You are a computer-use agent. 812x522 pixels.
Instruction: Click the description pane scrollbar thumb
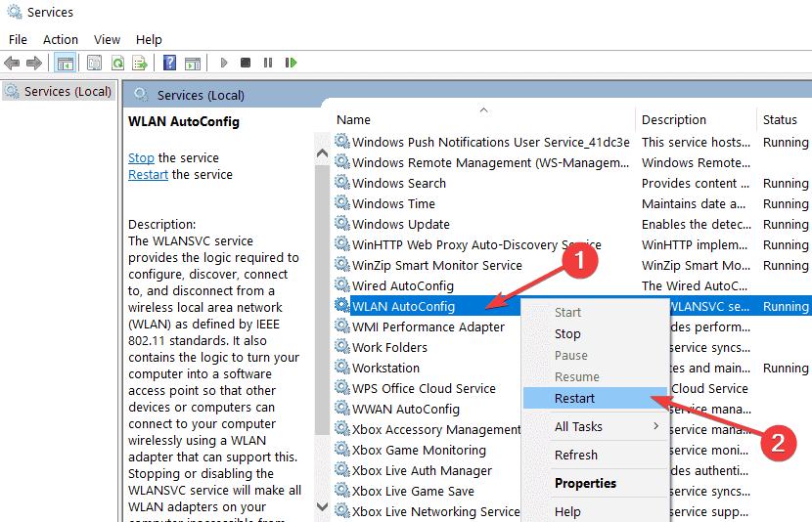[x=322, y=300]
